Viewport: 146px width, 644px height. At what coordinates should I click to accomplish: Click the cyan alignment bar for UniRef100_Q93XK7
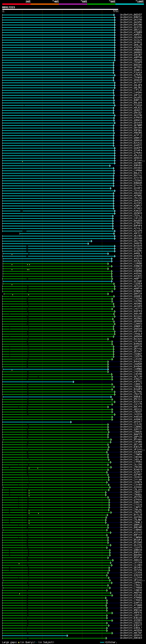point(37,422)
